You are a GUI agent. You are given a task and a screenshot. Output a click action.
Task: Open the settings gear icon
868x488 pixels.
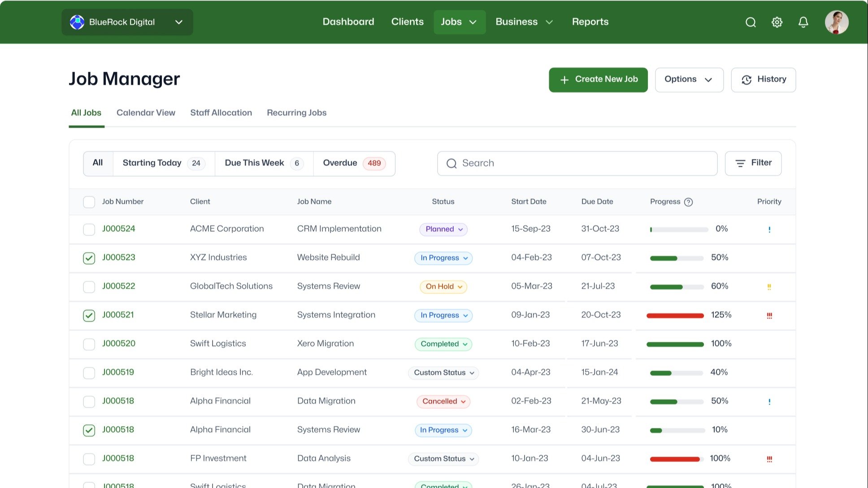coord(777,22)
